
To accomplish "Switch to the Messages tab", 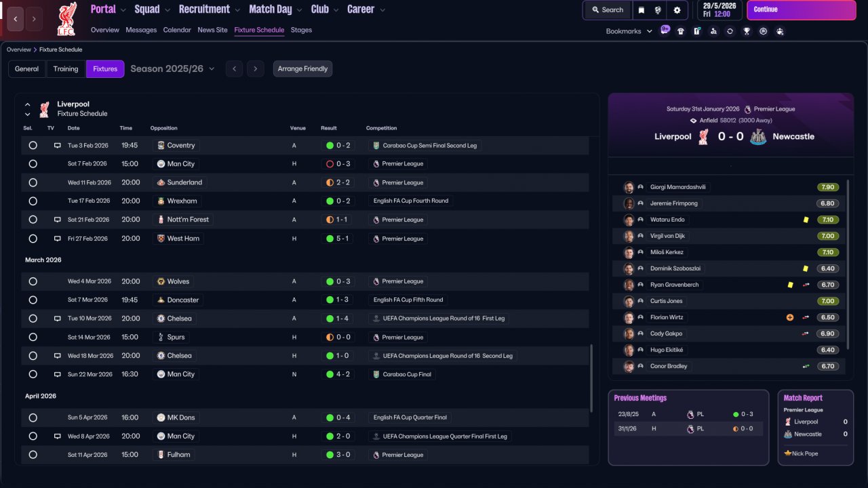I will click(x=141, y=30).
